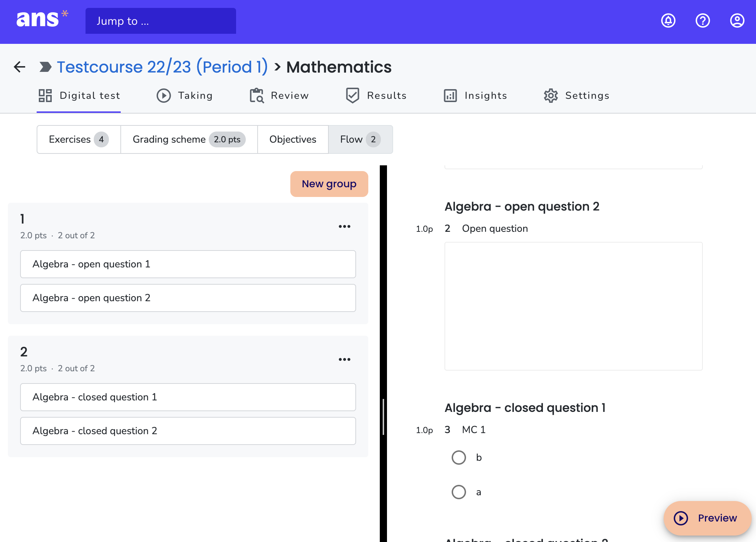
Task: Open the Jump to search box
Action: (x=161, y=21)
